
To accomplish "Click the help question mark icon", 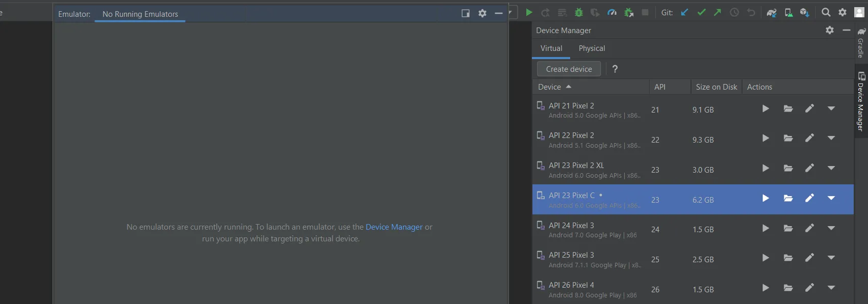I will tap(615, 69).
